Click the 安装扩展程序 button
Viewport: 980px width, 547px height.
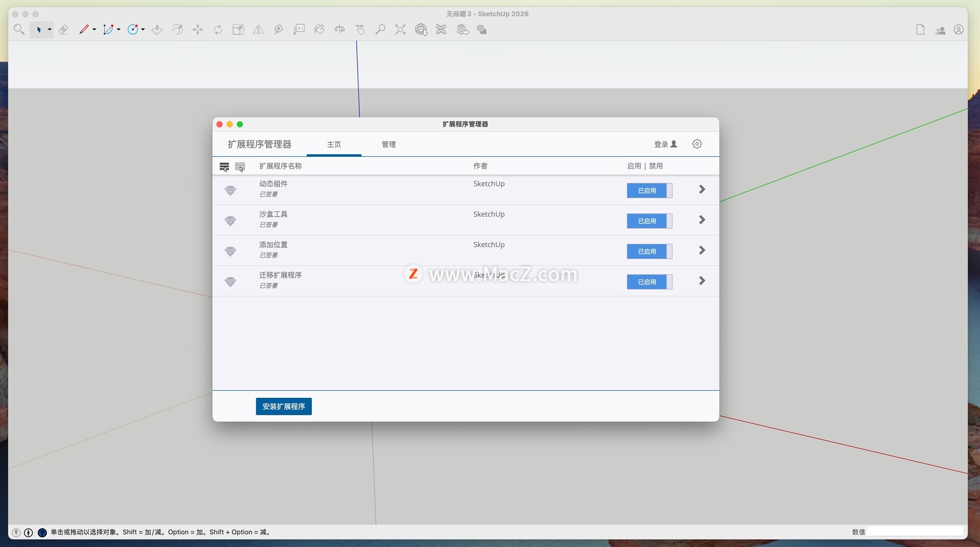tap(283, 407)
